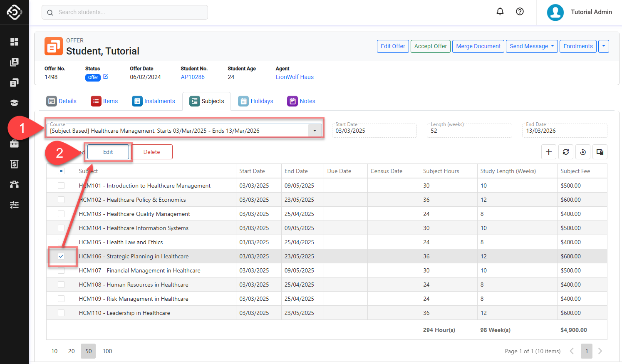Click the Accept Offer button
Image resolution: width=622 pixels, height=364 pixels.
430,46
